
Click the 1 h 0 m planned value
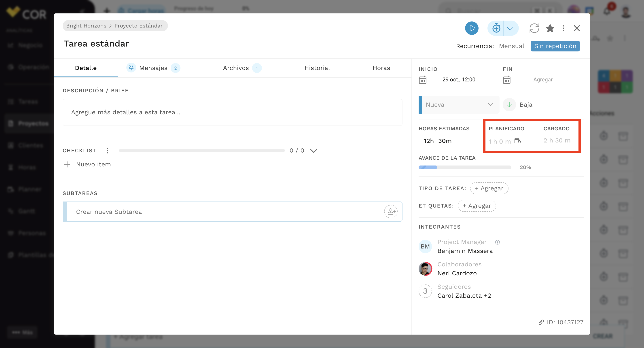[x=500, y=141]
